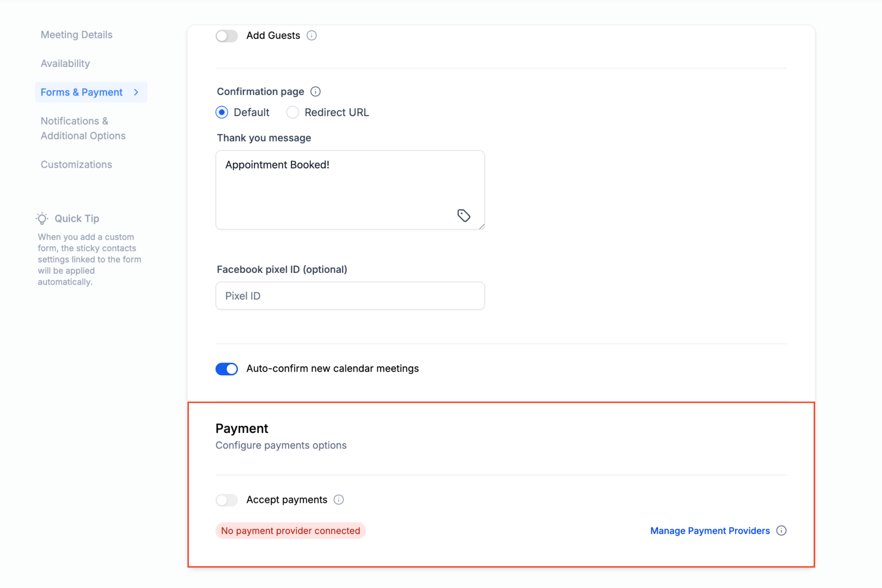The height and width of the screenshot is (588, 882).
Task: Switch to the Customizations section
Action: pos(76,164)
